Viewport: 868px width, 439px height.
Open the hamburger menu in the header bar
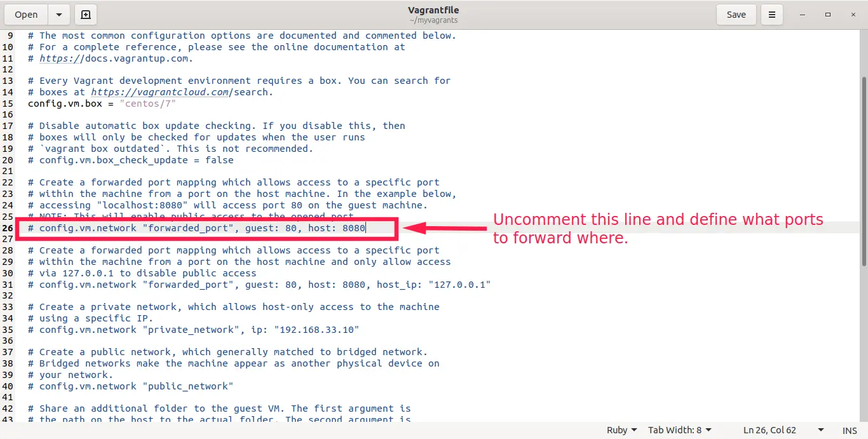[x=772, y=15]
